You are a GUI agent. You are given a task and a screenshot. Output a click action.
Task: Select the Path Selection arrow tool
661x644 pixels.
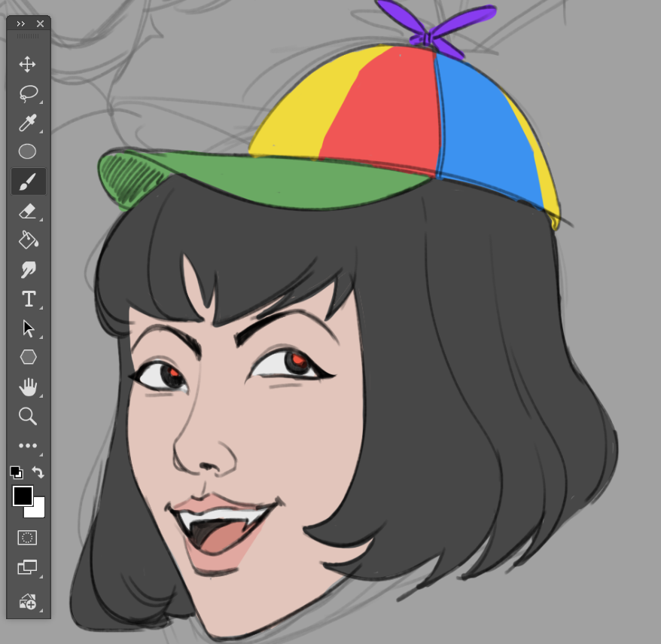tap(29, 328)
